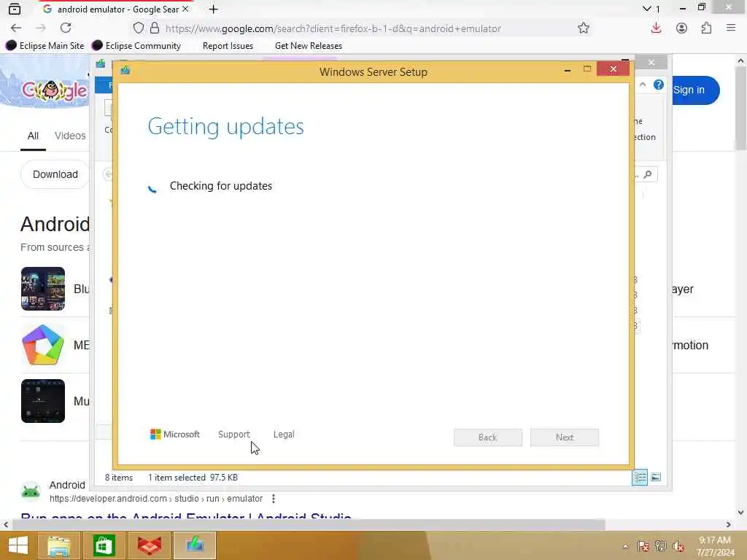Open the Setup app in taskbar
The width and height of the screenshot is (747, 560).
click(x=195, y=545)
